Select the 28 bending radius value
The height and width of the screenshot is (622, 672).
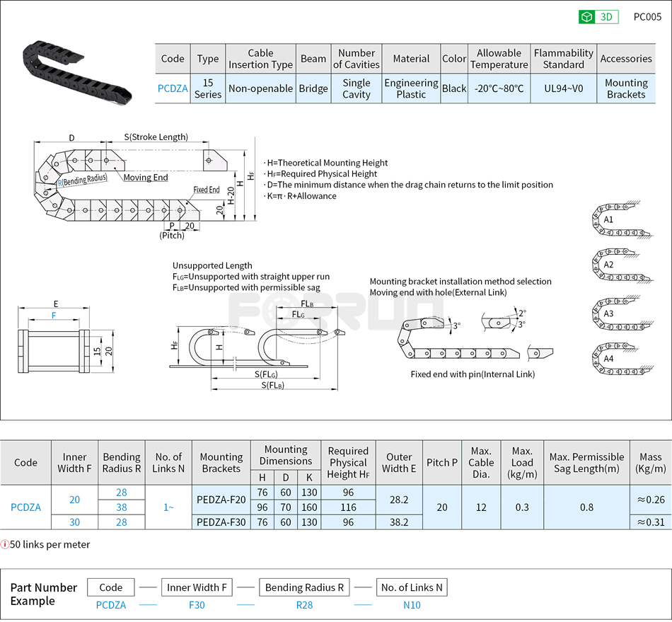(121, 492)
